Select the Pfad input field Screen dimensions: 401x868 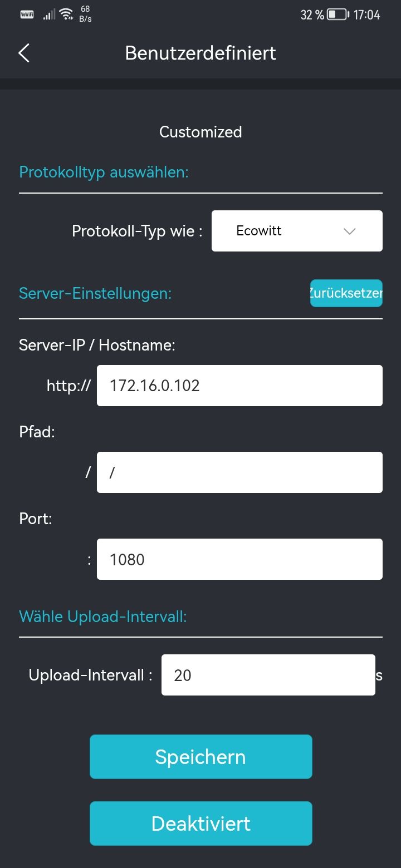point(239,472)
